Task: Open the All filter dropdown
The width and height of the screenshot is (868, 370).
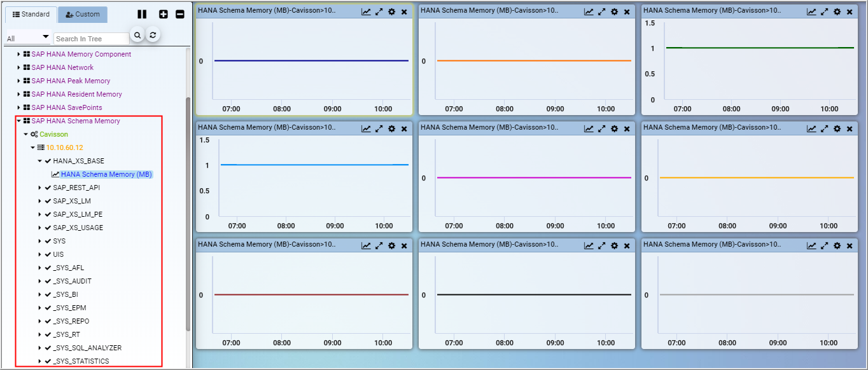Action: (27, 38)
